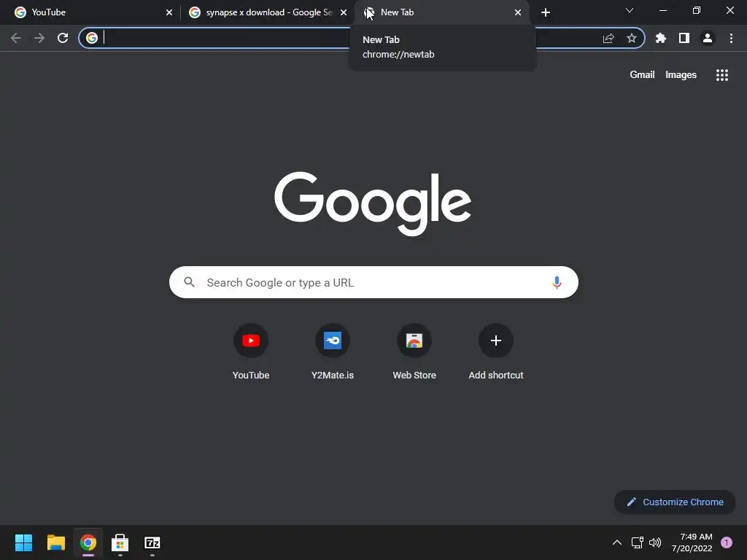This screenshot has width=747, height=560.
Task: Show hidden system tray icons
Action: click(x=617, y=542)
